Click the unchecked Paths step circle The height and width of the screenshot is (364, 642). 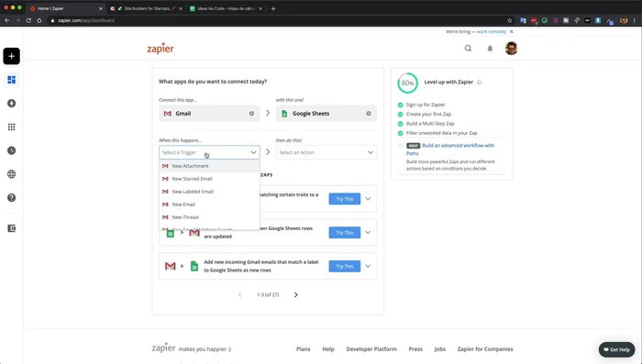coord(401,146)
